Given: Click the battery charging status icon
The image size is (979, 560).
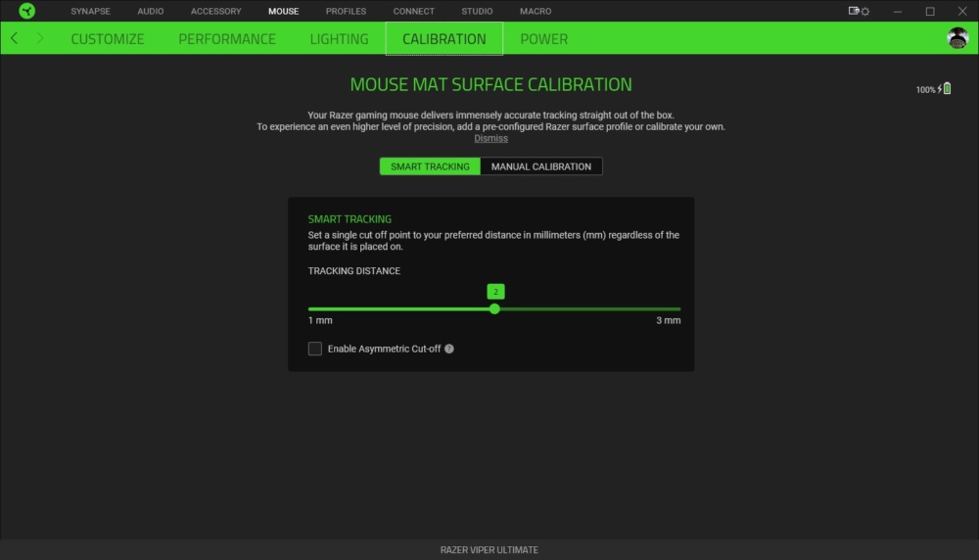Looking at the screenshot, I should tap(944, 89).
